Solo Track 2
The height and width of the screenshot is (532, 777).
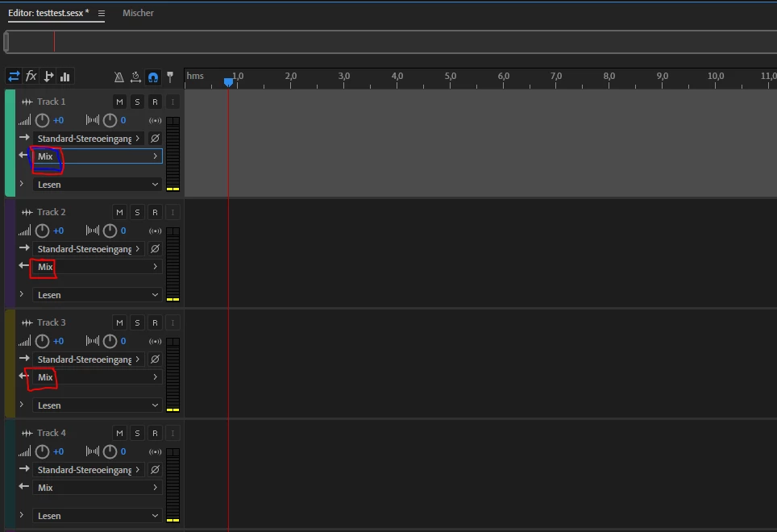[x=137, y=213]
